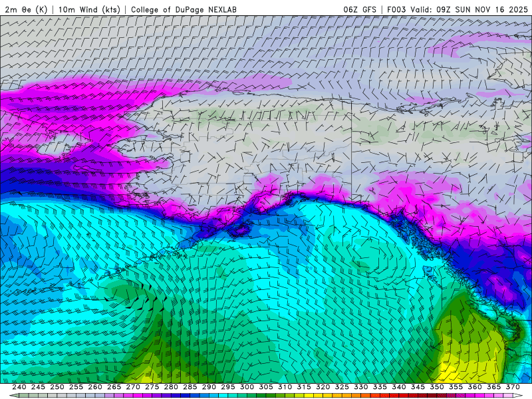Select the 260 legend value
Image resolution: width=532 pixels, height=399 pixels.
[95, 387]
